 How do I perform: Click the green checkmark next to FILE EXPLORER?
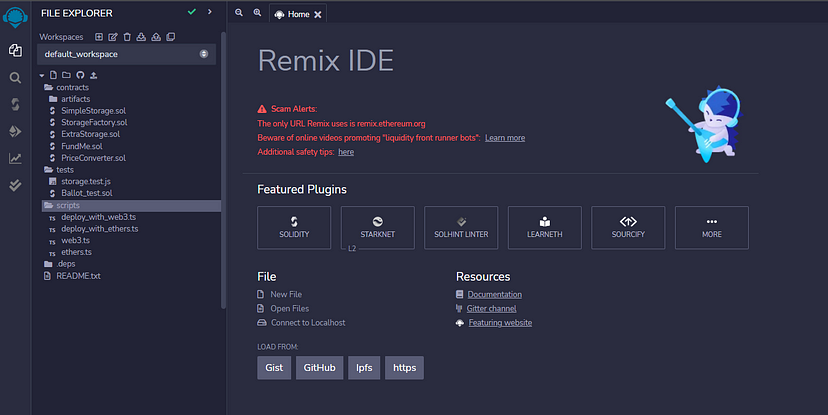point(192,12)
